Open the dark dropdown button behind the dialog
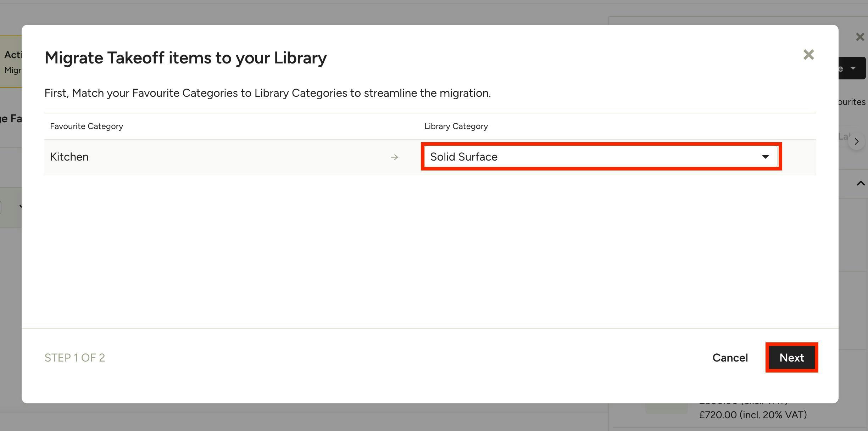 point(852,68)
